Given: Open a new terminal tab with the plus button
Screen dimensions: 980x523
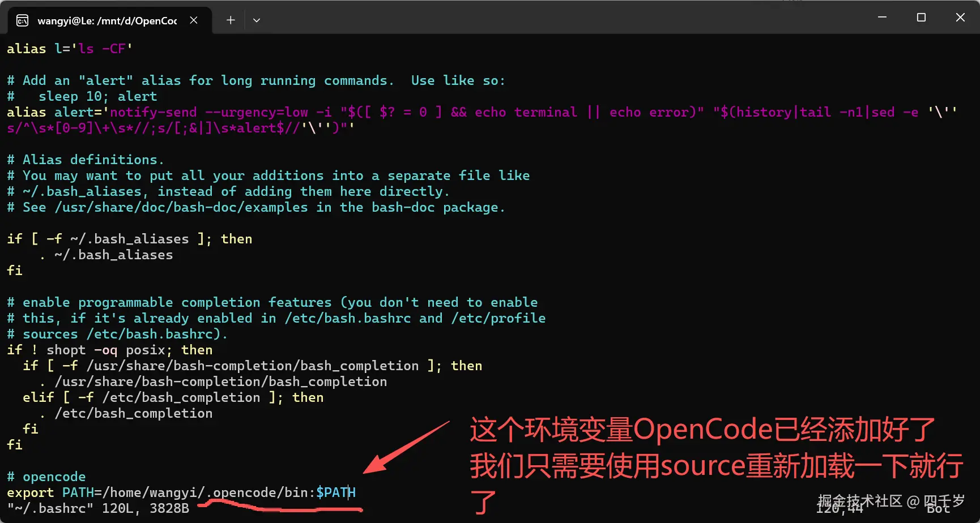Looking at the screenshot, I should click(x=230, y=20).
